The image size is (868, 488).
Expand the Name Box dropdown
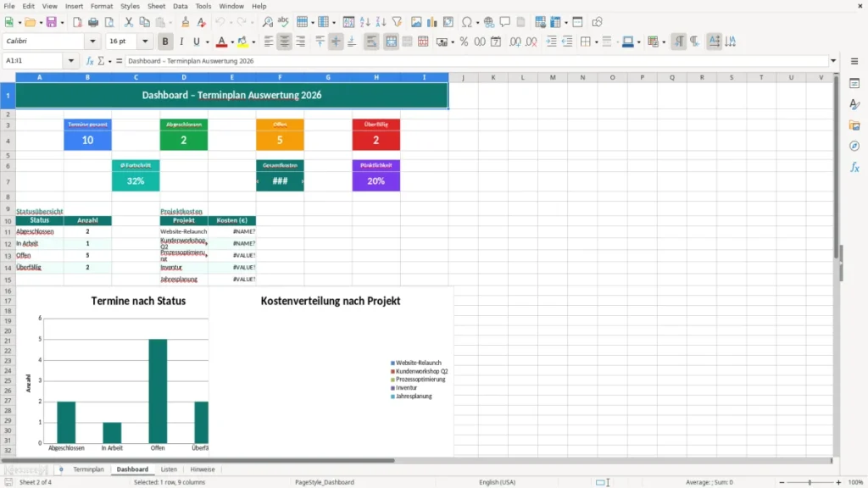71,61
